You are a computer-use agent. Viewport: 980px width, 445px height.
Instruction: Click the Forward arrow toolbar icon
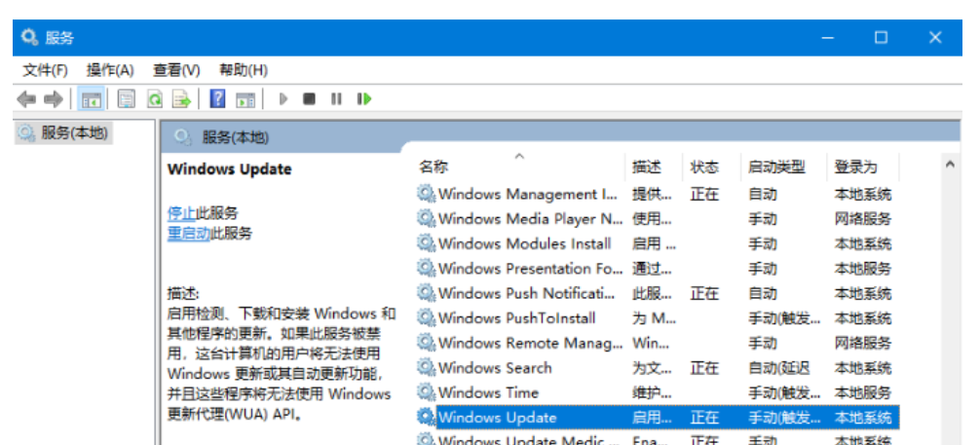coord(54,98)
